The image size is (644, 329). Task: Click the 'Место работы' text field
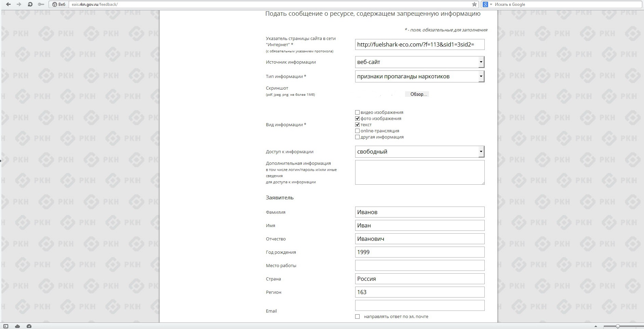(419, 266)
